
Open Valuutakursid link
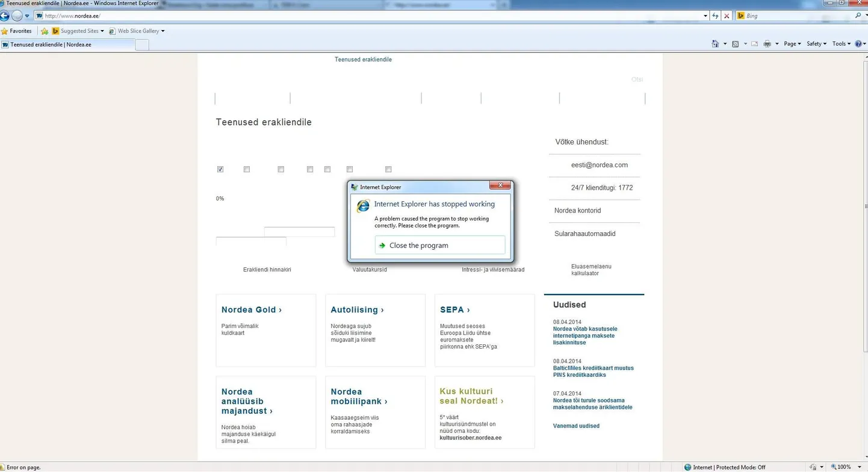point(370,270)
